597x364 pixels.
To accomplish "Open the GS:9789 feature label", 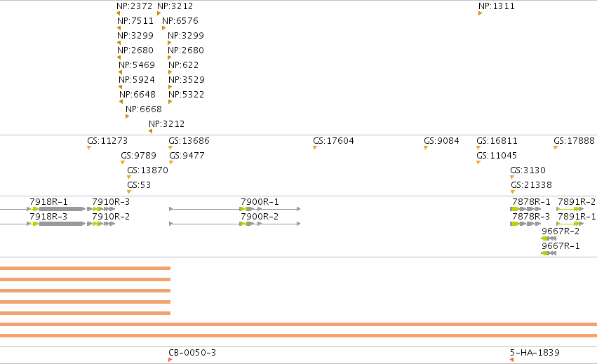I will (x=139, y=156).
